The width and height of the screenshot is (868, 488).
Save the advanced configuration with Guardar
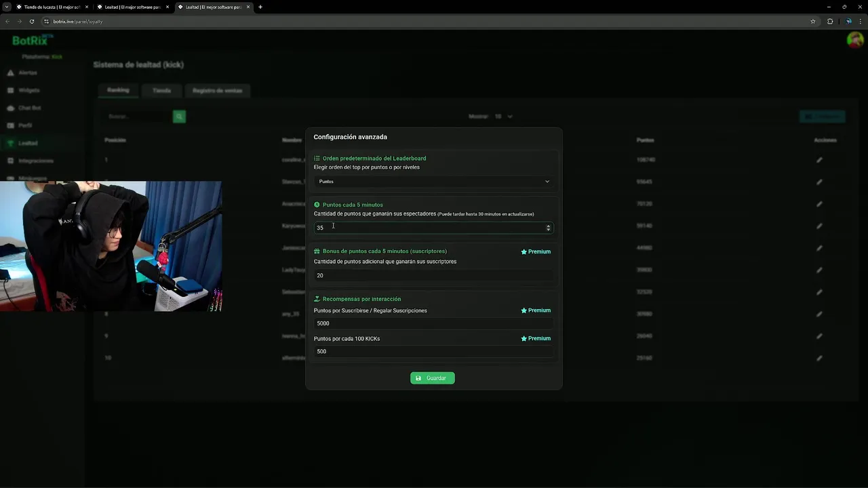pos(432,378)
